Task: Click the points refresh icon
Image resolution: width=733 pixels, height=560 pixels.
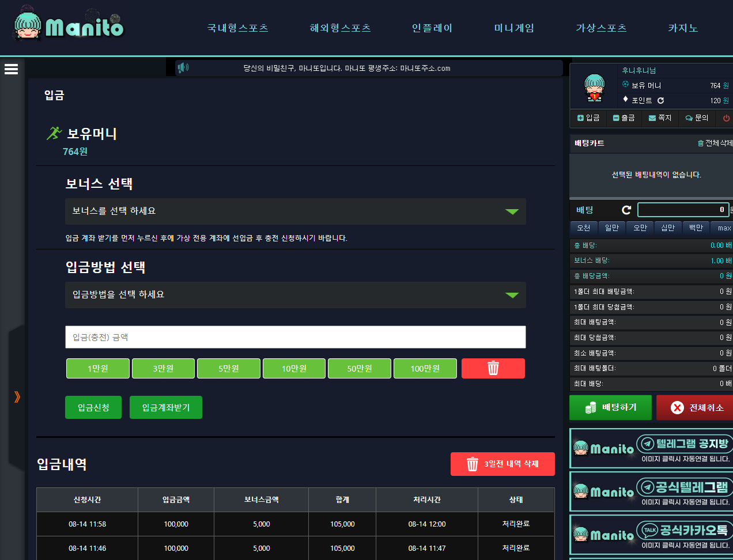Action: (x=660, y=100)
